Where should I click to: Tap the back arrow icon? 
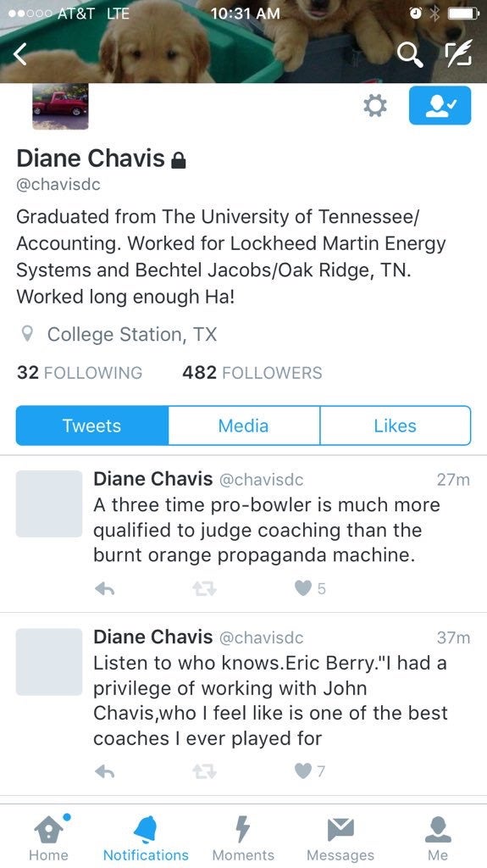point(20,54)
